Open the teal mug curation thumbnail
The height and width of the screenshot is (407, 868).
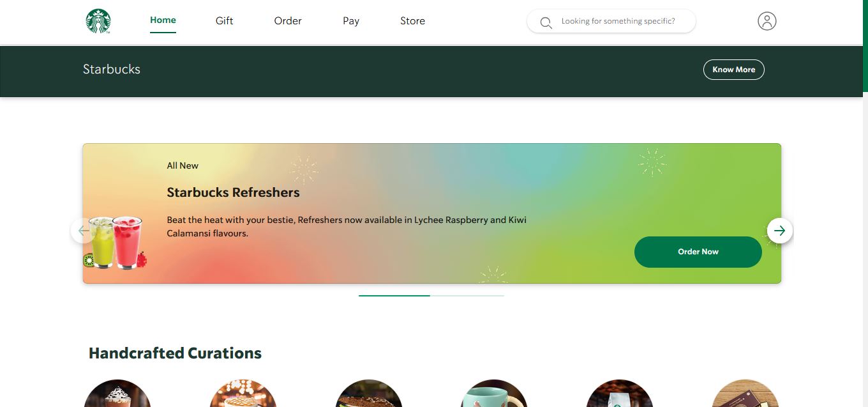point(494,394)
